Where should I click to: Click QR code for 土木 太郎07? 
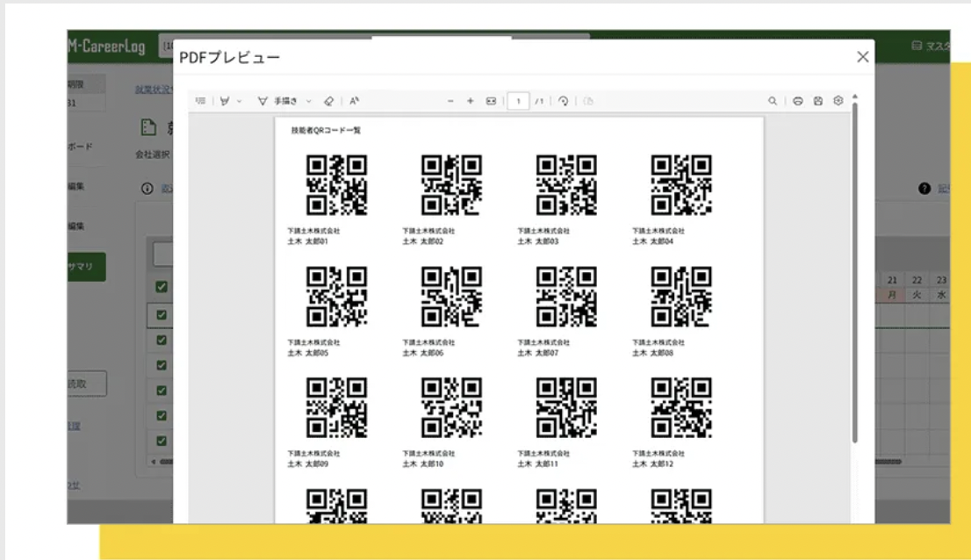pyautogui.click(x=566, y=297)
